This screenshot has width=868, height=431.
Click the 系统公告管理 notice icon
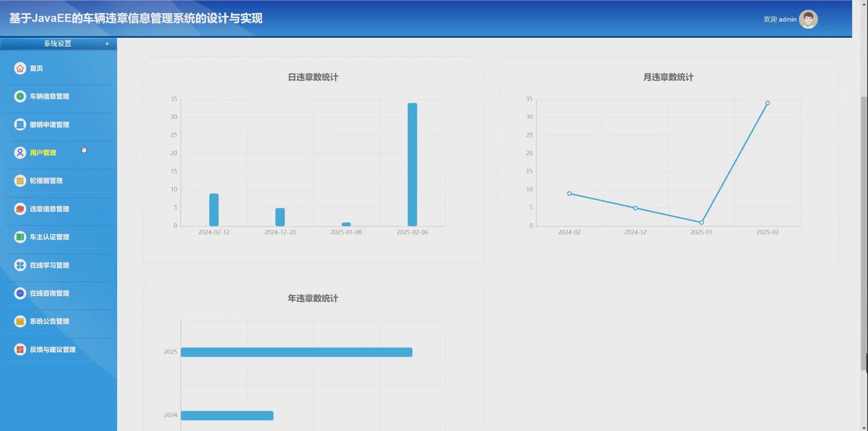(x=20, y=321)
